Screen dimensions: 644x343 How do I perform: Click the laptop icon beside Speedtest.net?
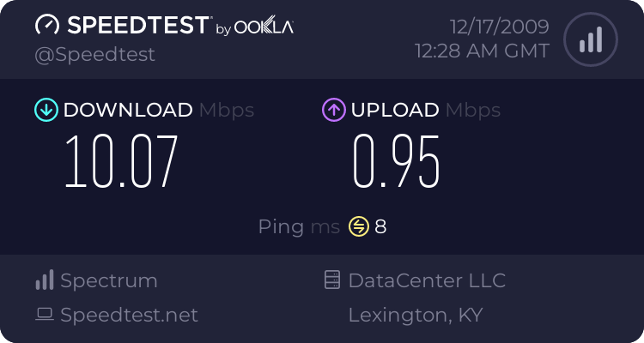(45, 315)
